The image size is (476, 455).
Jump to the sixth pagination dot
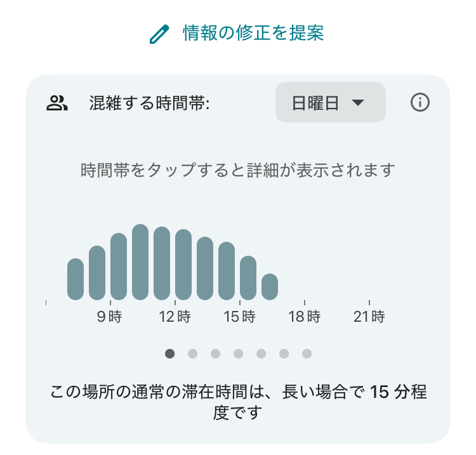(284, 353)
